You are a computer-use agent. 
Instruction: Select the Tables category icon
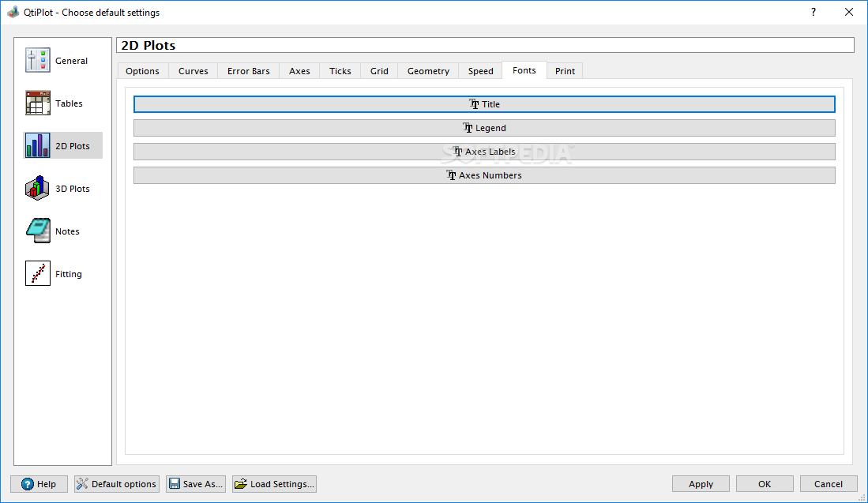[x=38, y=103]
